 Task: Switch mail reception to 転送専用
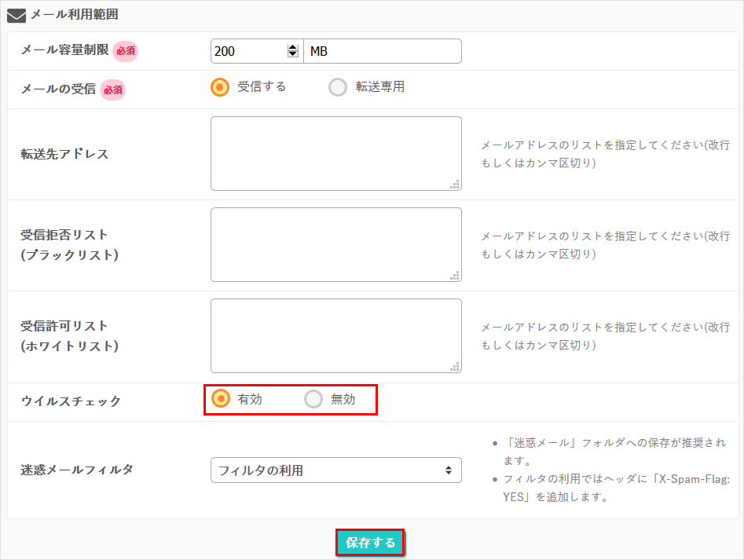(x=338, y=87)
